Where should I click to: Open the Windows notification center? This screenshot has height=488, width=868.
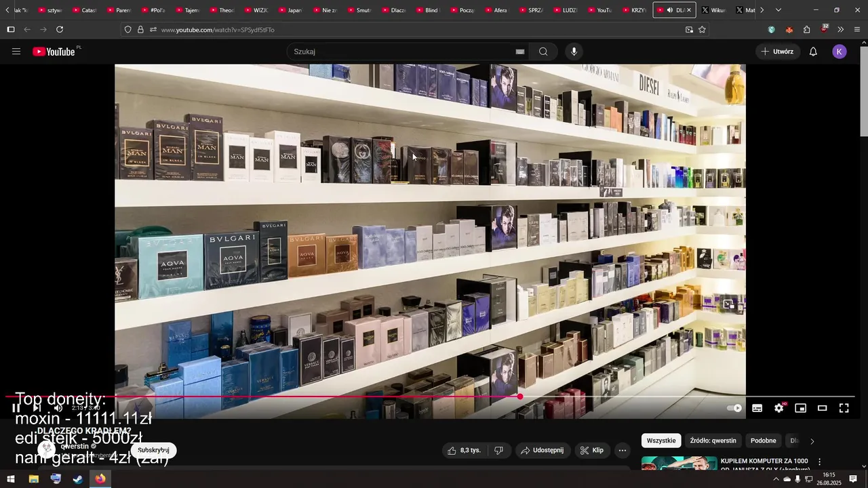point(853,479)
